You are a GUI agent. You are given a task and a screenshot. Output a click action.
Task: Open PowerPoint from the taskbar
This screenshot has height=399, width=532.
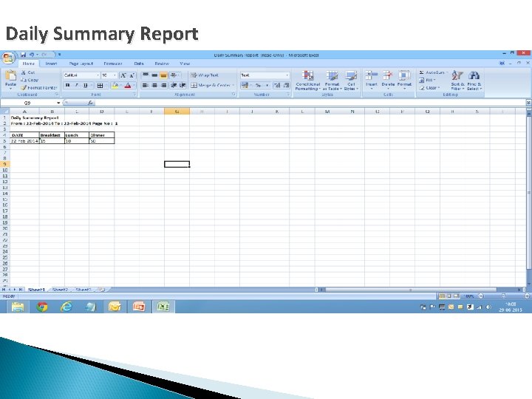pos(139,307)
